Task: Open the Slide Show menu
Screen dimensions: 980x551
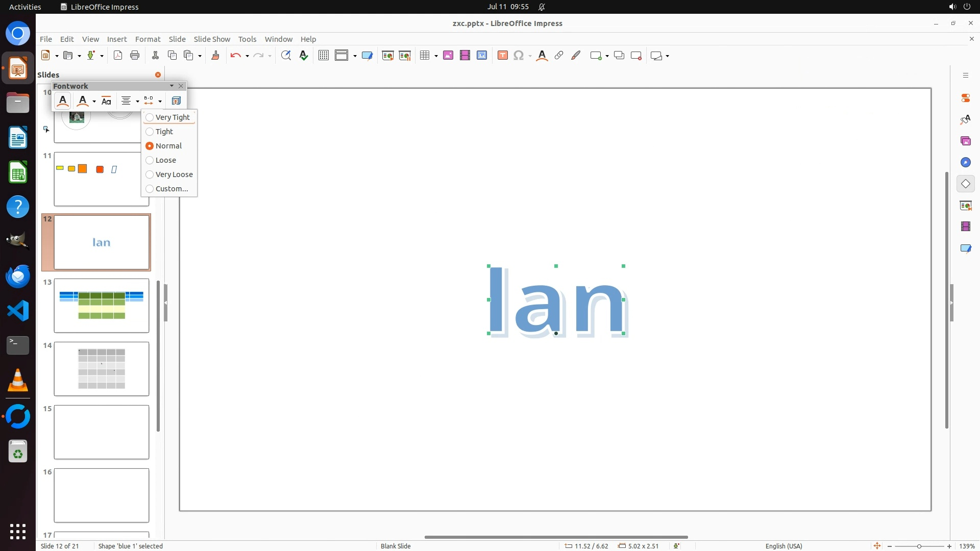Action: tap(211, 39)
